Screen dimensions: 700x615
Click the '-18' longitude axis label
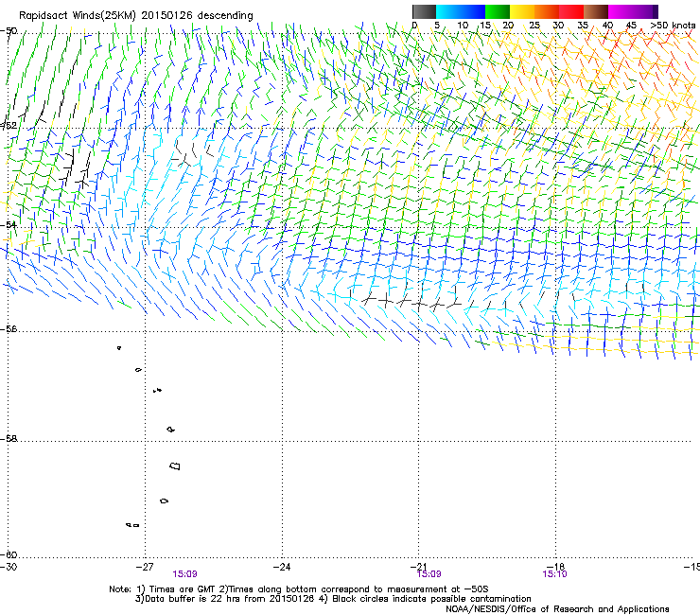click(x=556, y=567)
